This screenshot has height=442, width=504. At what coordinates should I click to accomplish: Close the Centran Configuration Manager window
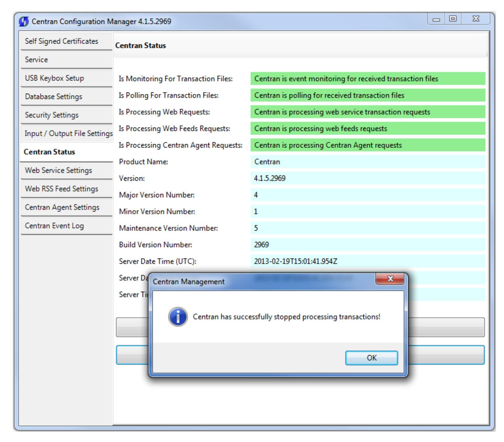[x=476, y=19]
